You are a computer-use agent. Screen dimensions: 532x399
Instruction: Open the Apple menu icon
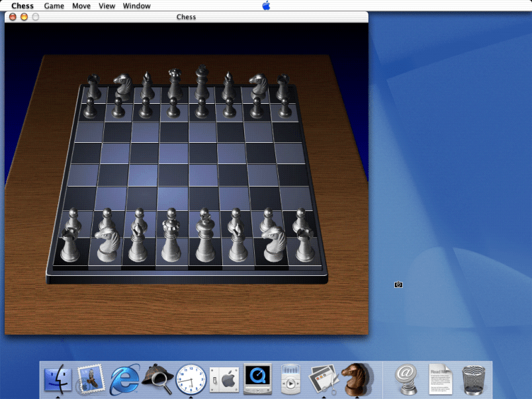click(266, 6)
